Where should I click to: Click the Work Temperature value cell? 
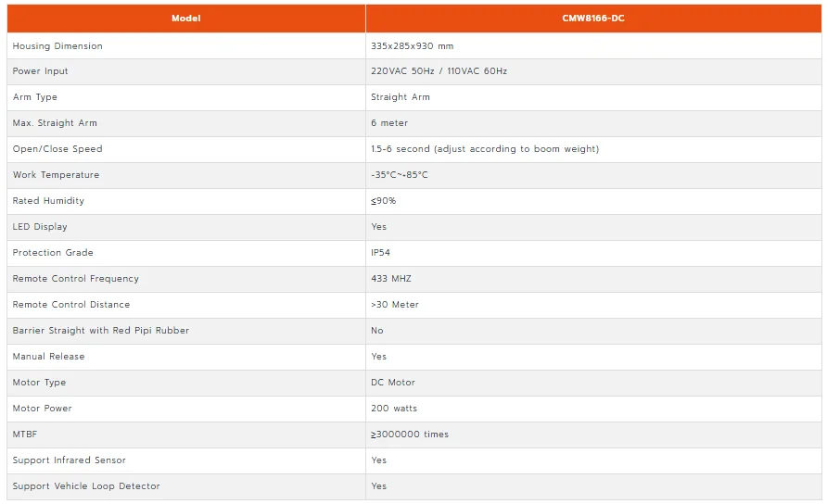tap(593, 175)
